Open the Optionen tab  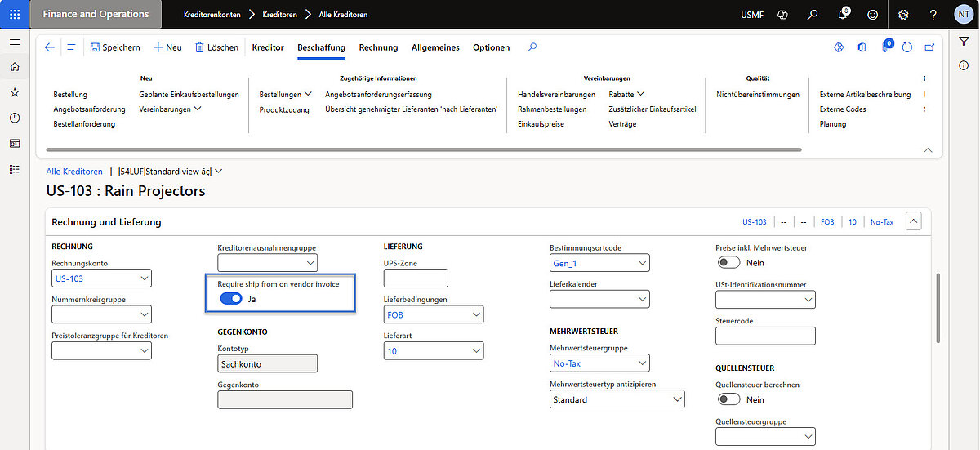tap(491, 47)
